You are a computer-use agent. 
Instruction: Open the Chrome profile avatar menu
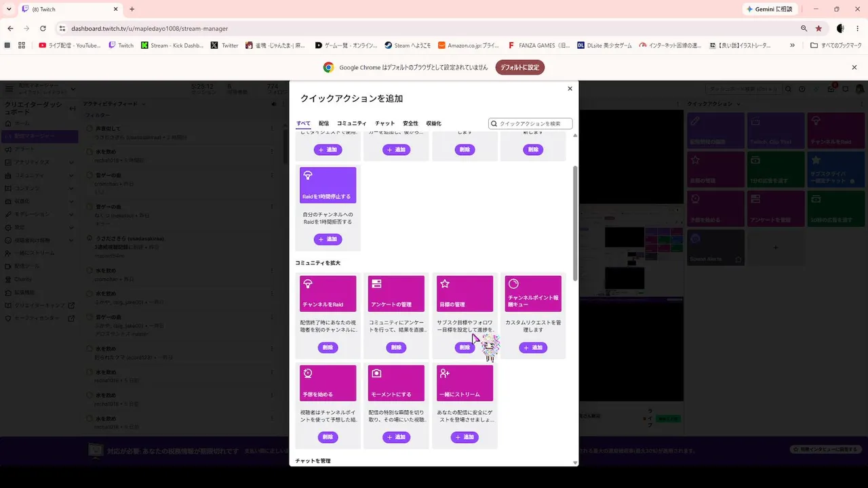click(x=840, y=28)
